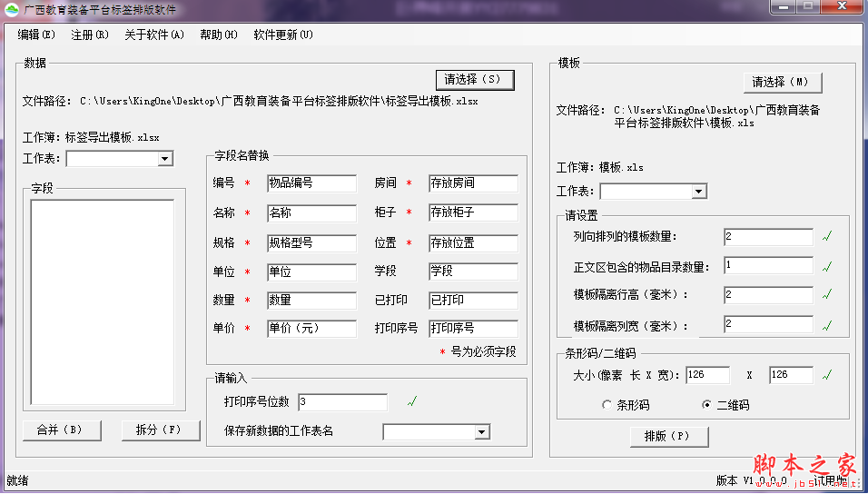The height and width of the screenshot is (494, 868).
Task: Click the 打印序号位数 input field
Action: (342, 402)
